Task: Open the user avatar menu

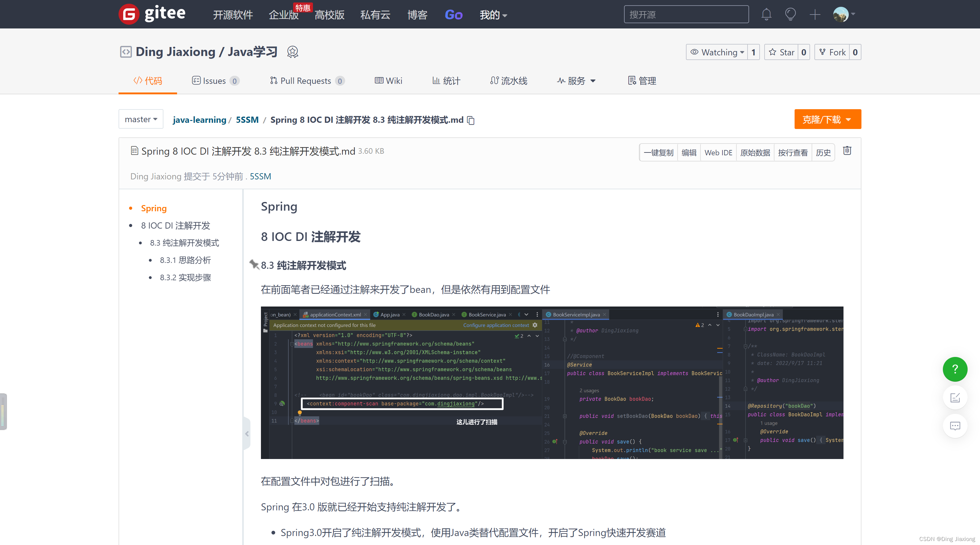Action: click(844, 15)
